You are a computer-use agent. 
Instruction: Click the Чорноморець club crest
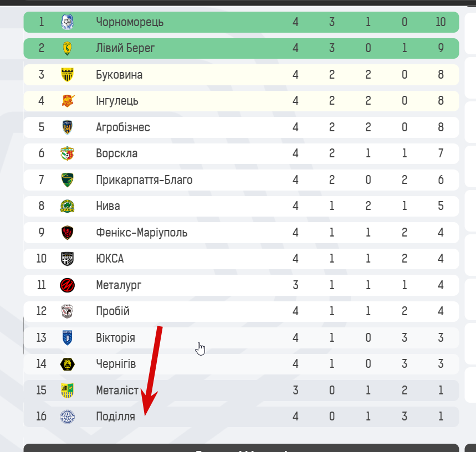68,22
